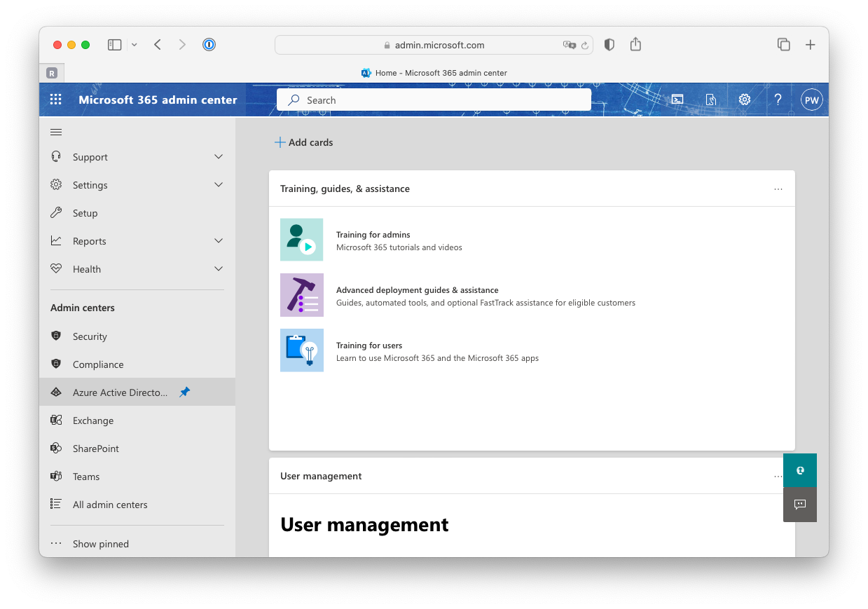Viewport: 868px width, 609px height.
Task: Open Training for admins link
Action: (373, 235)
